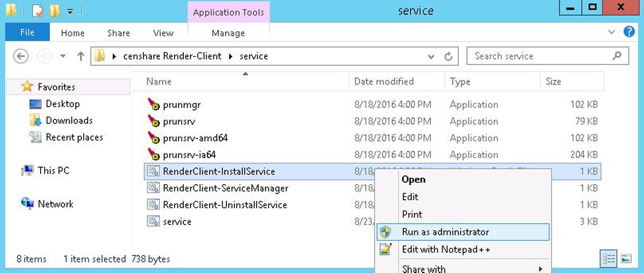Switch to large icons view layout
Viewport: 644px width, 273px height.
(626, 259)
